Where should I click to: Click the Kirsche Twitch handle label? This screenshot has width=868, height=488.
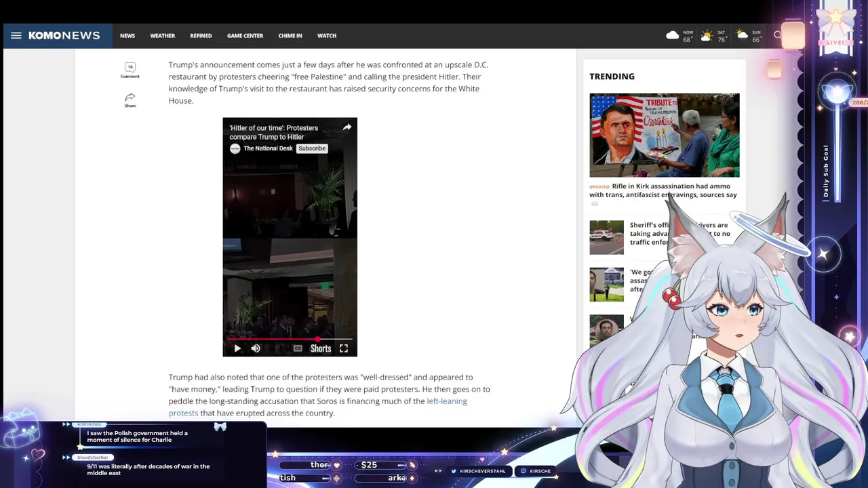tap(540, 471)
